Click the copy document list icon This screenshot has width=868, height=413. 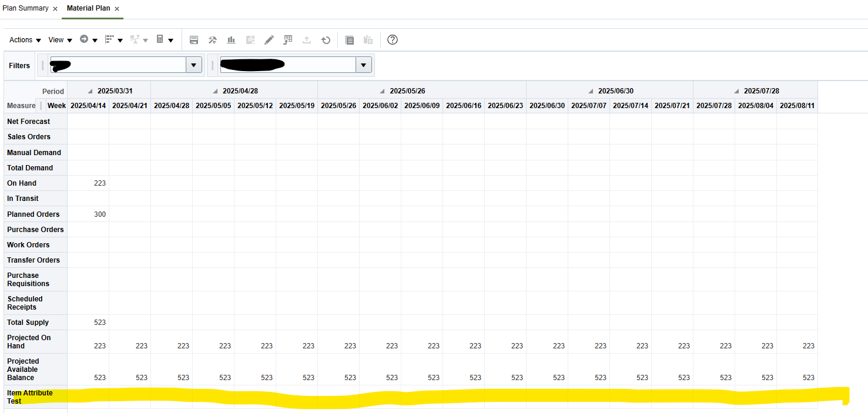350,40
